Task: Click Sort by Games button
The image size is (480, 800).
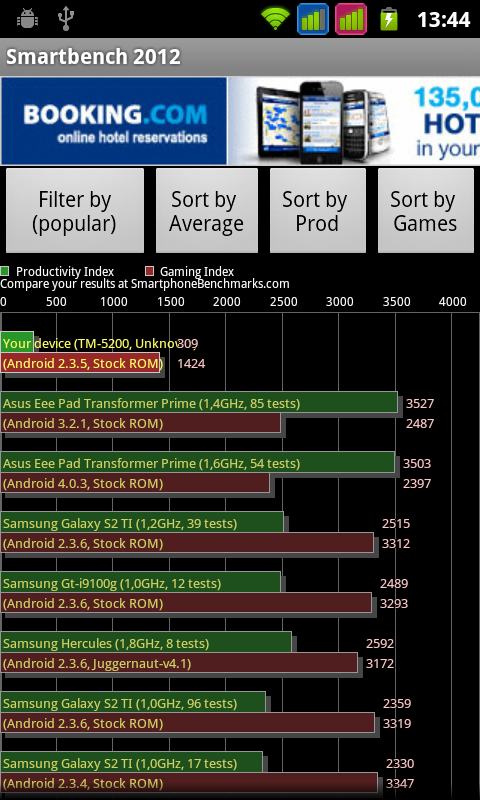Action: (x=425, y=211)
